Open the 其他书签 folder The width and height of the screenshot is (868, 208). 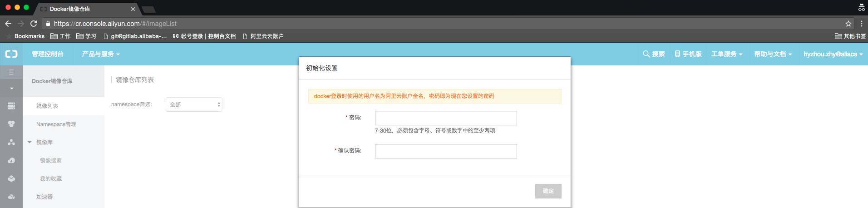point(850,36)
